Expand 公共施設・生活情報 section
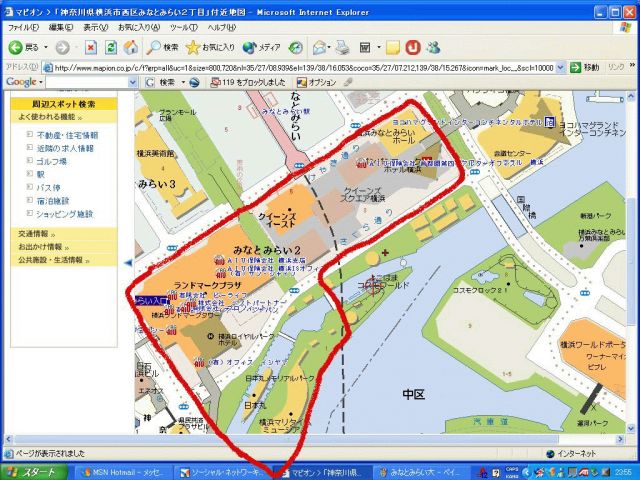640x480 pixels. coord(54,260)
